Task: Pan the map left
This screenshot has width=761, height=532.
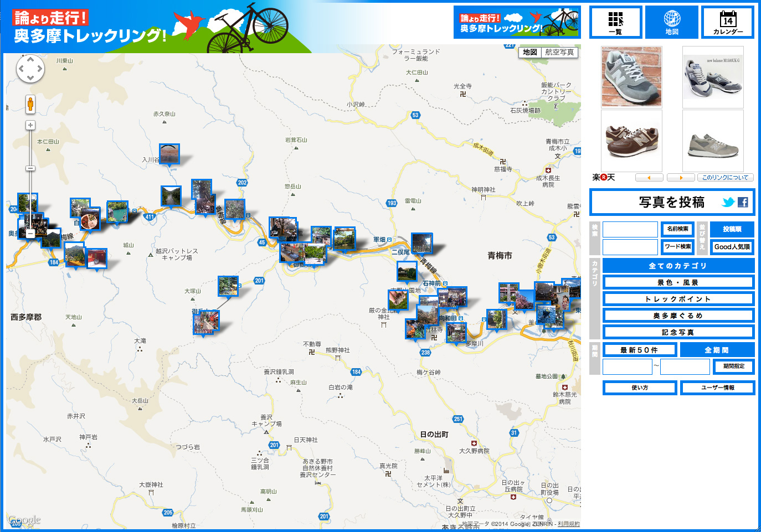Action: [x=21, y=69]
